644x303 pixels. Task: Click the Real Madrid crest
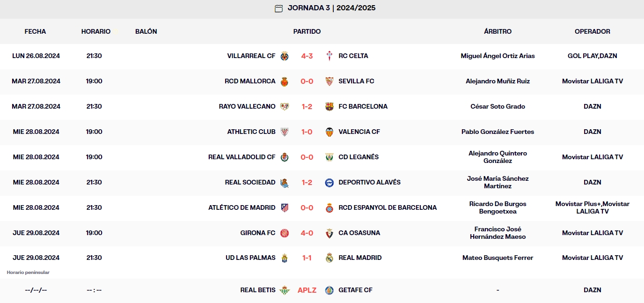(x=328, y=258)
